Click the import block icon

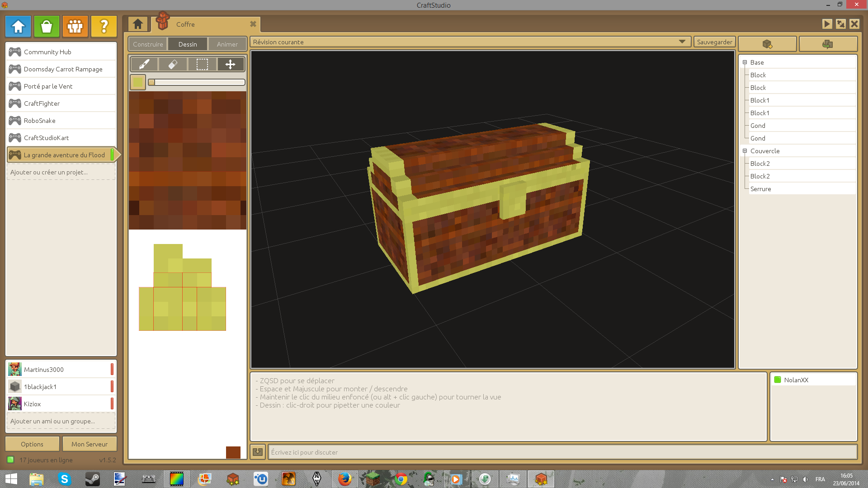(x=827, y=44)
